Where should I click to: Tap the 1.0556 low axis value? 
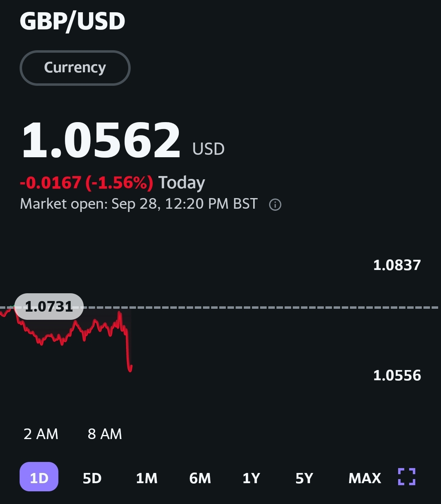[397, 375]
